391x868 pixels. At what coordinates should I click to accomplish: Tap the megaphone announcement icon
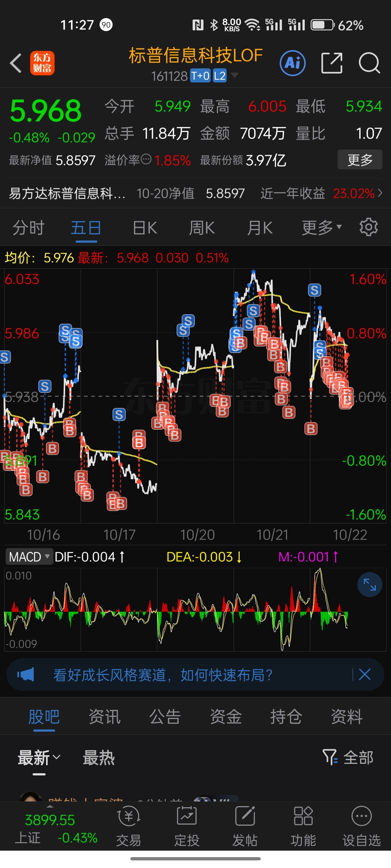point(26,675)
